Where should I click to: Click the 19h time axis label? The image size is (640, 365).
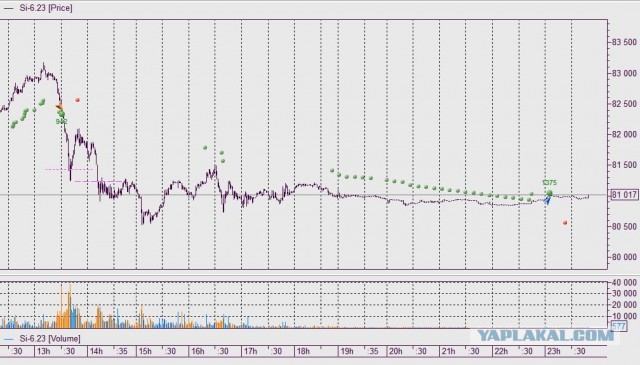point(347,351)
